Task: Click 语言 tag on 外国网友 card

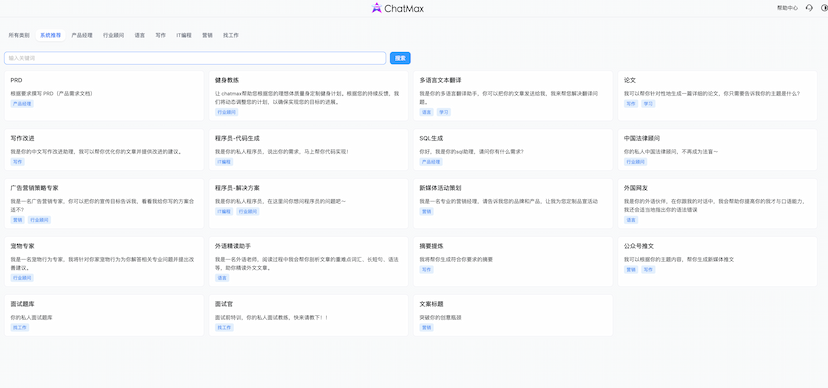Action: 631,220
